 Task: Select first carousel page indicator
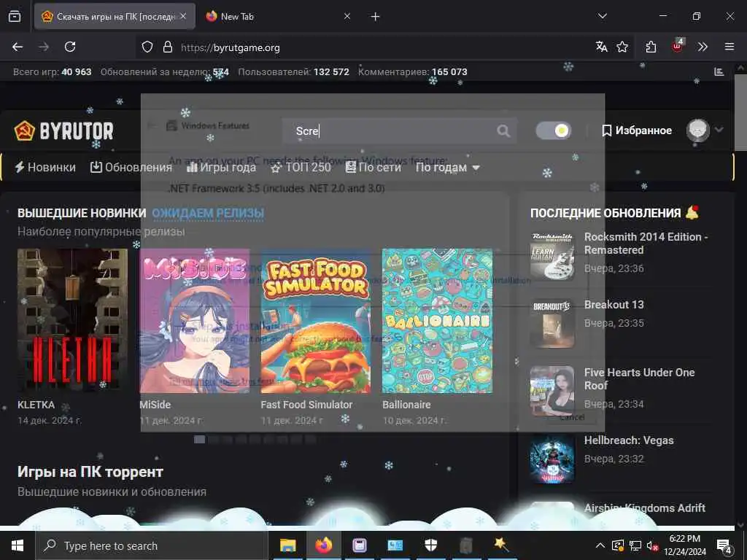(x=200, y=439)
